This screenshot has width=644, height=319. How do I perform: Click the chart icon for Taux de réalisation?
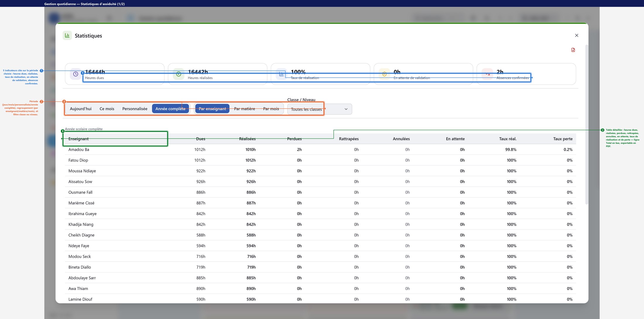tap(281, 74)
